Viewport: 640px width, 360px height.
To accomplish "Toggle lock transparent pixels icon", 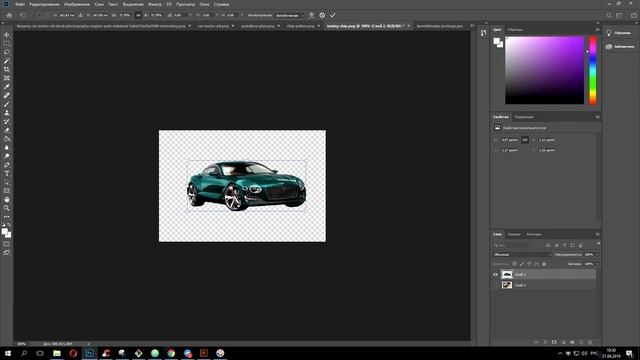I will pos(514,264).
